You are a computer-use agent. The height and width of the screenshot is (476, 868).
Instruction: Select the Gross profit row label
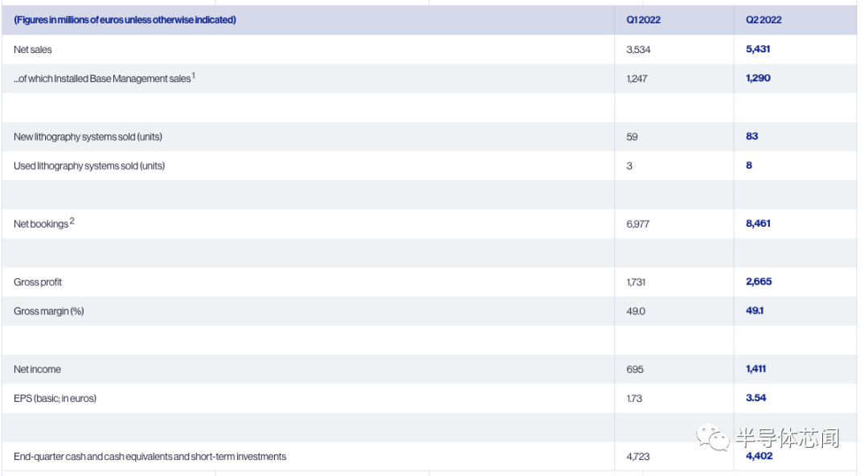(38, 282)
